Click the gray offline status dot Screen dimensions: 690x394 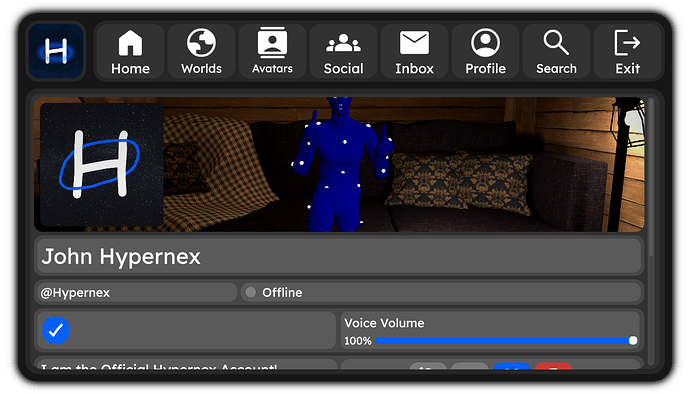(250, 292)
